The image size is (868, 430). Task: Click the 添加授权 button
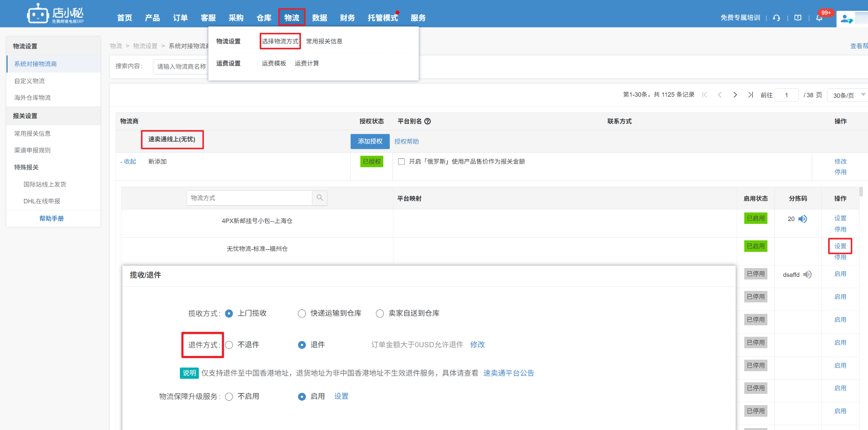(370, 141)
